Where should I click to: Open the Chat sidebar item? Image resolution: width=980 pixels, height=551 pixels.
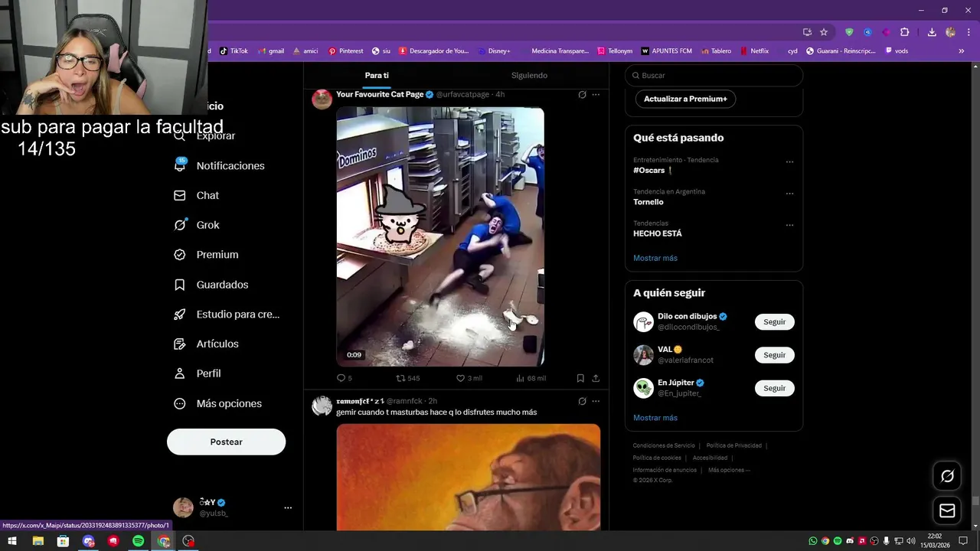point(197,195)
